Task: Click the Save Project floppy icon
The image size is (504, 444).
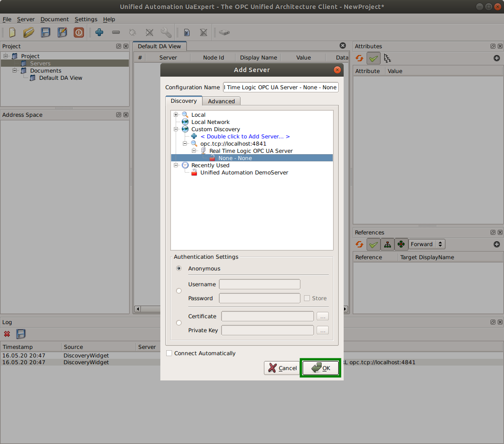Action: [45, 32]
